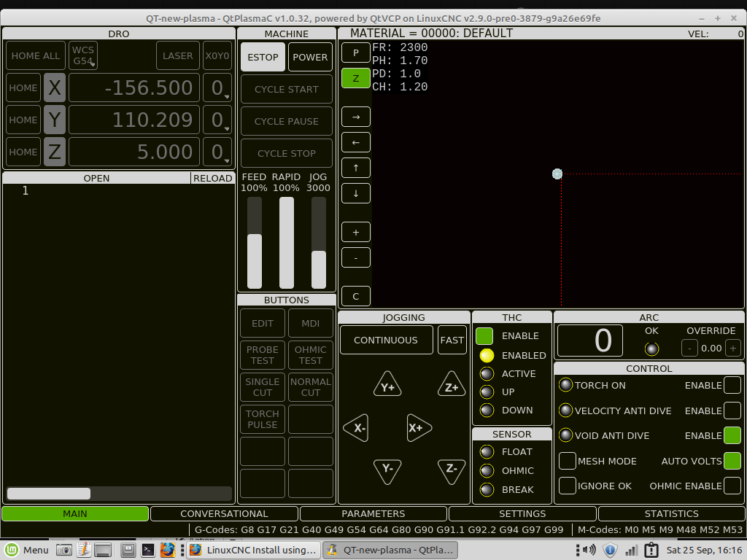Jog the Y+ arrow
The width and height of the screenshot is (747, 560).
(x=388, y=385)
